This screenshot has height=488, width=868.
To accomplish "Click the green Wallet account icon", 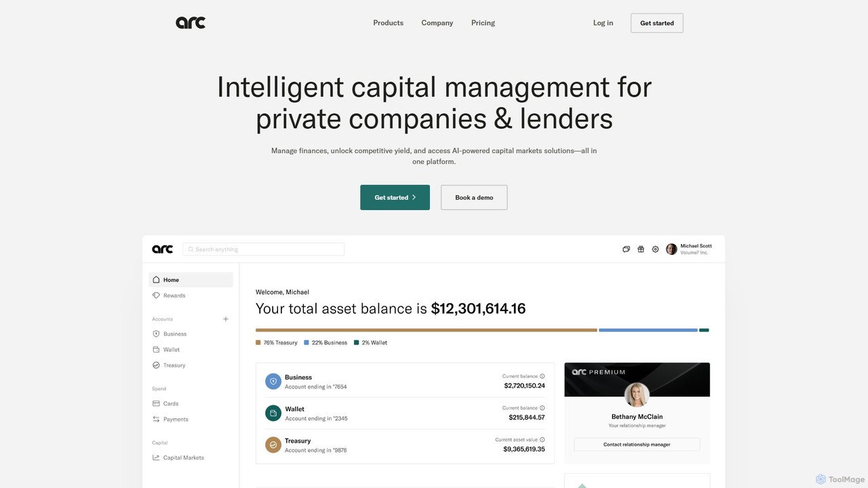I will (x=273, y=413).
